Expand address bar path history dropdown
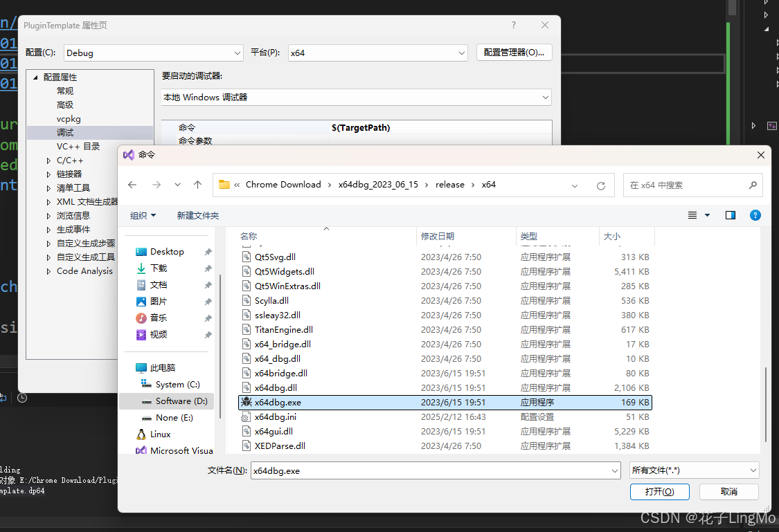779x532 pixels. pos(575,185)
